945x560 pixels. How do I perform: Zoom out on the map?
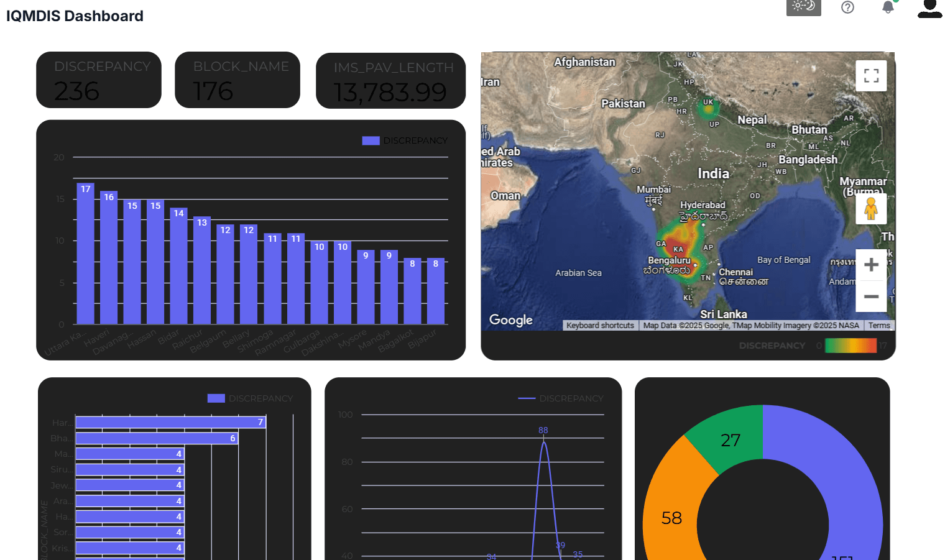point(871,296)
